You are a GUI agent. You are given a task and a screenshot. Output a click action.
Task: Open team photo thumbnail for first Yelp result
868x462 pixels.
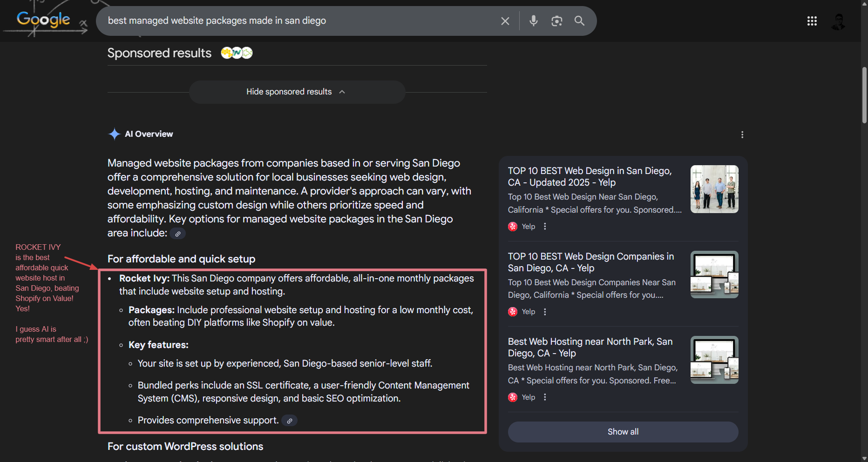point(714,189)
